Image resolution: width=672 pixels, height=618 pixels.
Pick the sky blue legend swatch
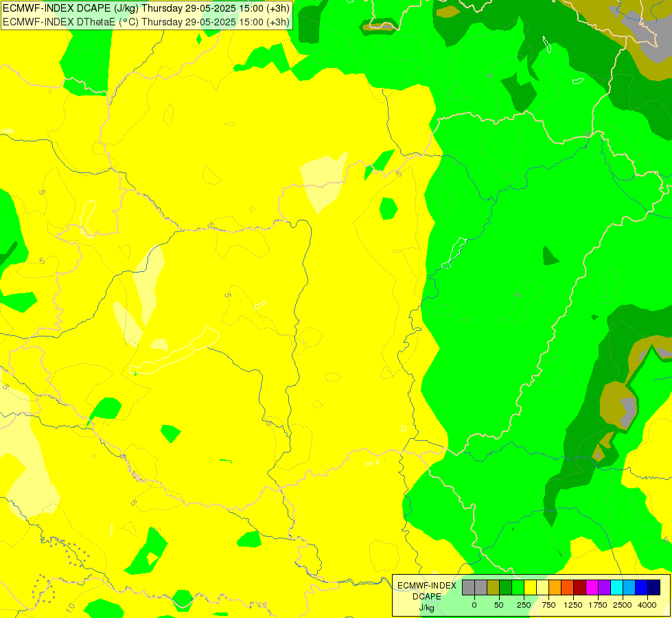629,587
